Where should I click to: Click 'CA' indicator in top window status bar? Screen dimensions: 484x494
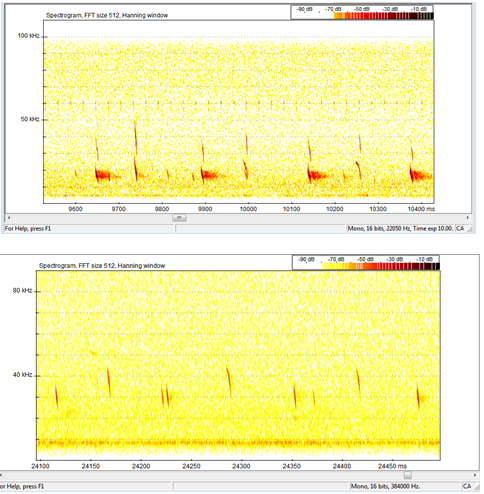460,228
